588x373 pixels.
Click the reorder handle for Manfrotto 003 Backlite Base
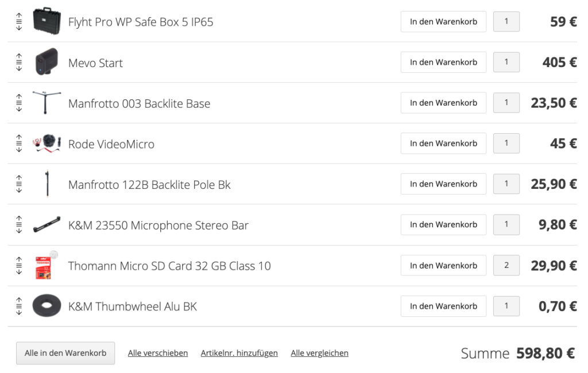(19, 103)
